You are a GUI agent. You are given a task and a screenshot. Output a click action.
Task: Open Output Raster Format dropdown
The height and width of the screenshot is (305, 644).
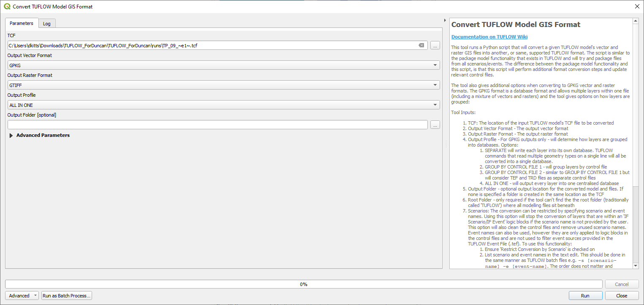click(224, 85)
